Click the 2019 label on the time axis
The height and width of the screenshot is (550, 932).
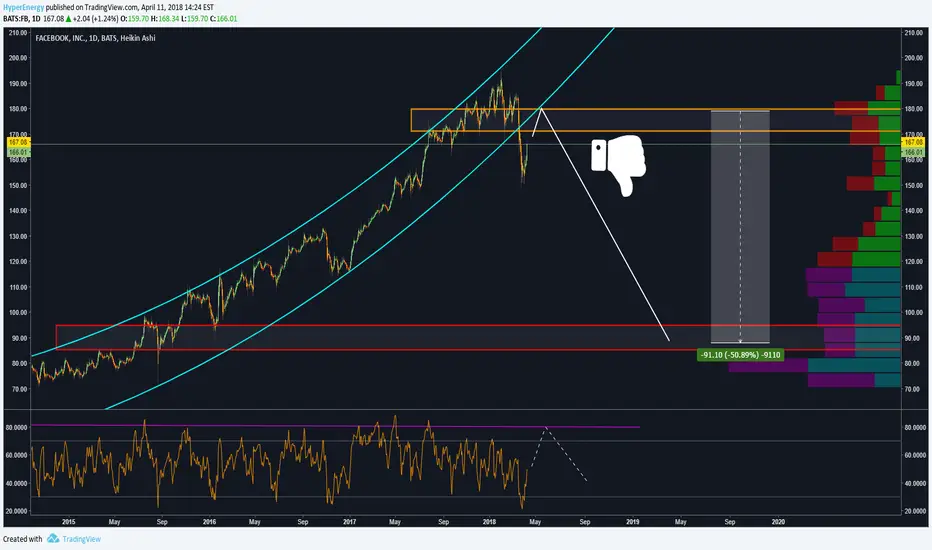coord(632,522)
